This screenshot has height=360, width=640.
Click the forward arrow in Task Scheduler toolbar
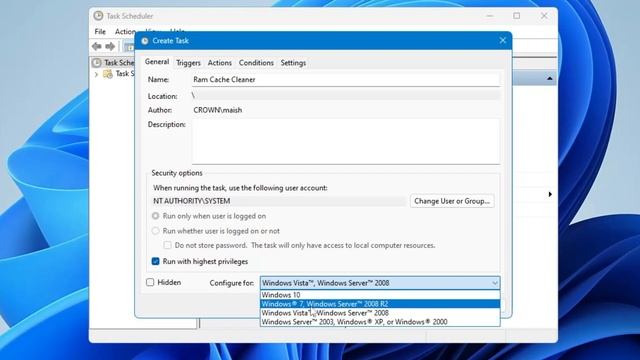[110, 47]
